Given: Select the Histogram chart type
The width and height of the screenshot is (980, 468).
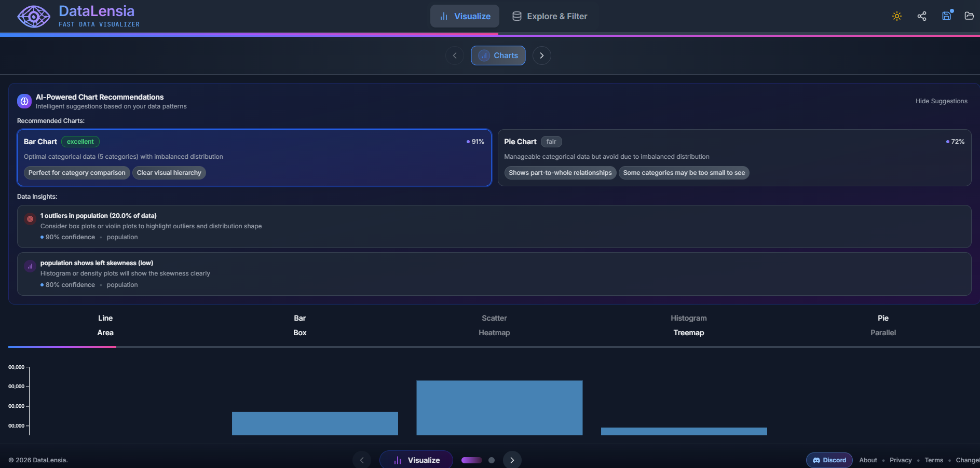Looking at the screenshot, I should pos(689,318).
